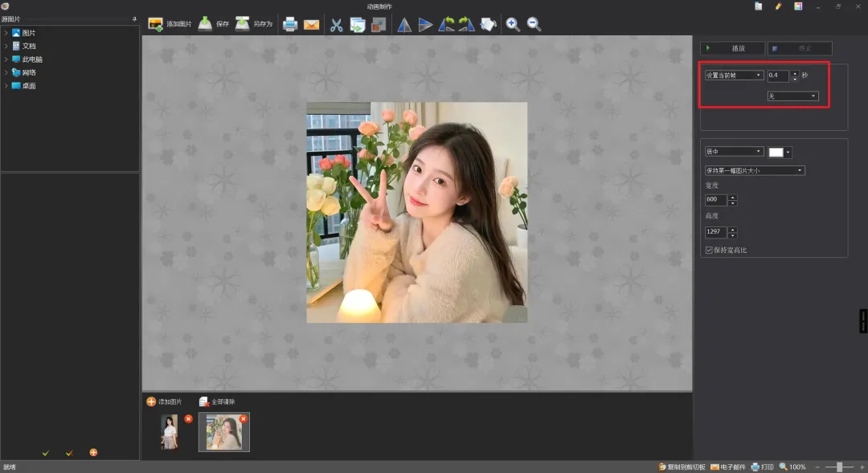Increase width with up stepper

click(732, 197)
